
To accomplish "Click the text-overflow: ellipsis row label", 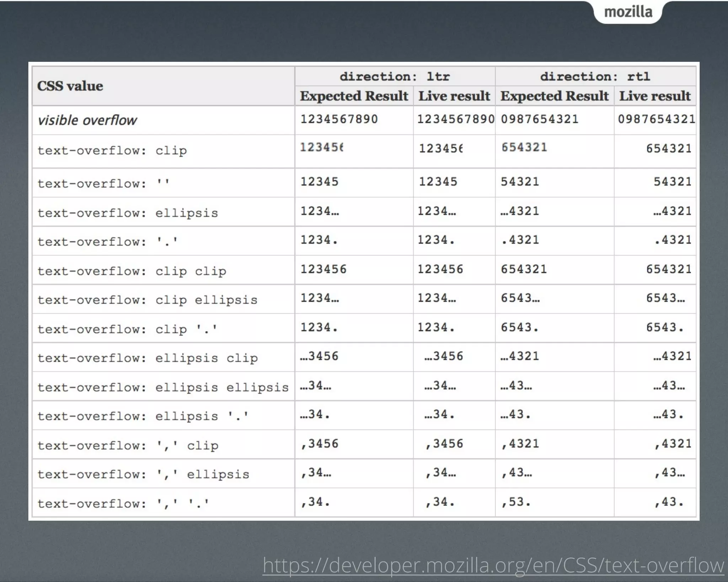I will (x=128, y=213).
